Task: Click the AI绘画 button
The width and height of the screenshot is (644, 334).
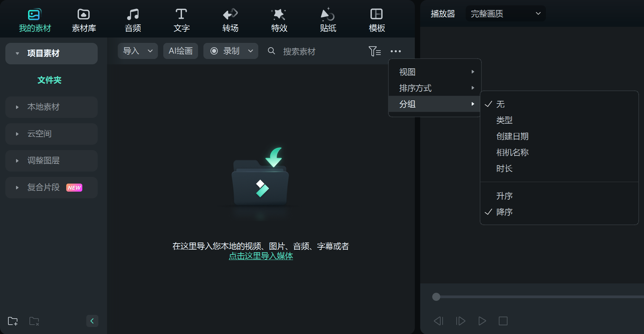Action: coord(180,51)
